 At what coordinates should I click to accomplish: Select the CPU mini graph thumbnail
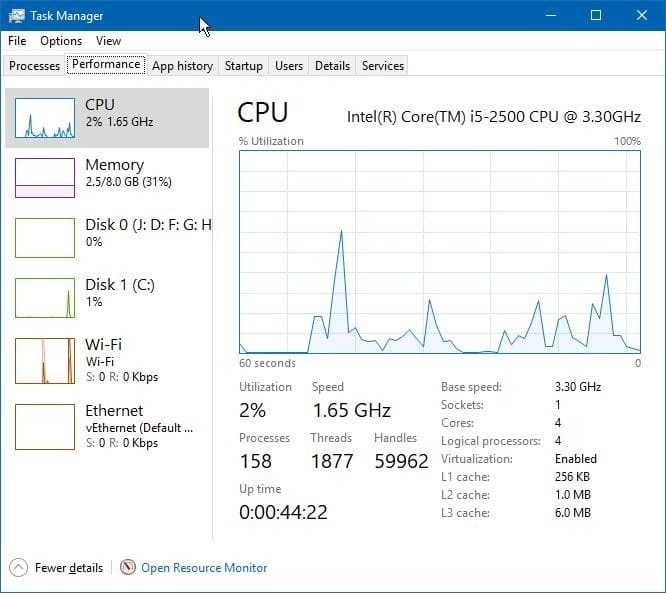pos(45,118)
